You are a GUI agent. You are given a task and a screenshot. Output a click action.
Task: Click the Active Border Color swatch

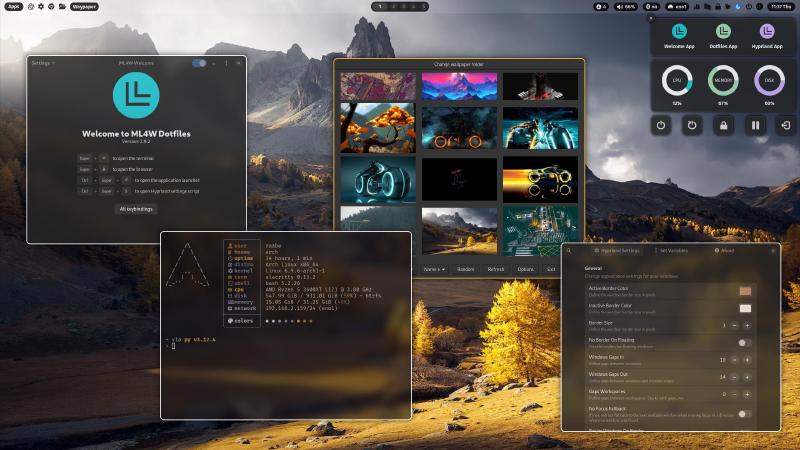click(x=744, y=291)
